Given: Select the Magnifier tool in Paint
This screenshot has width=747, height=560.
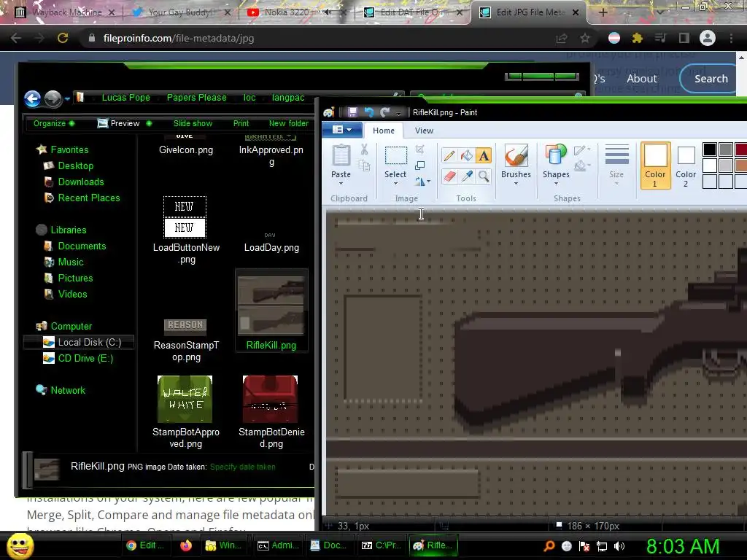Looking at the screenshot, I should tap(484, 176).
